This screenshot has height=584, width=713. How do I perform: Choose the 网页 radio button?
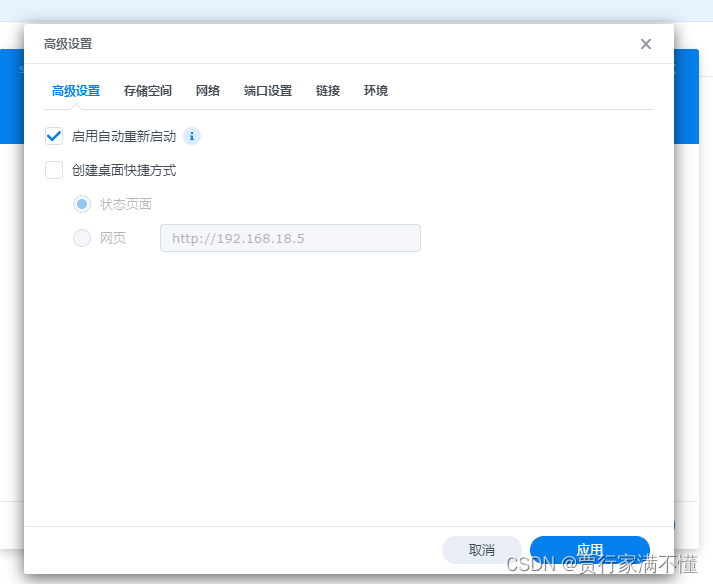tap(82, 238)
